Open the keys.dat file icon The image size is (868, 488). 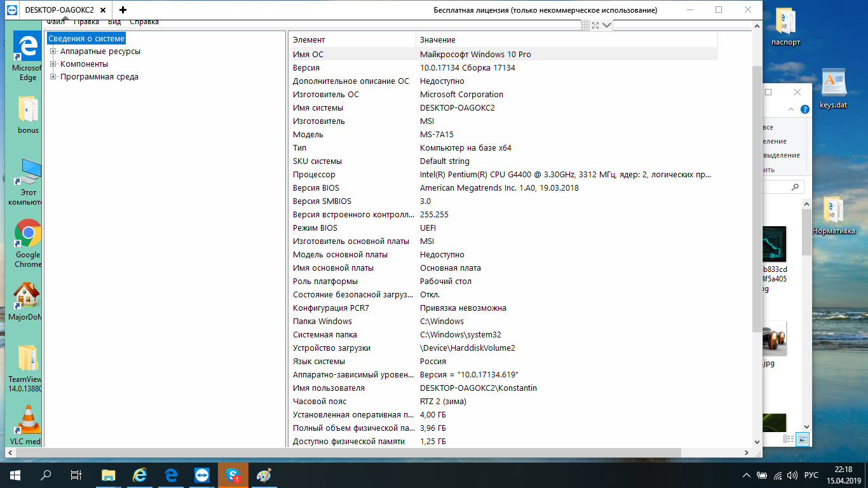click(833, 90)
